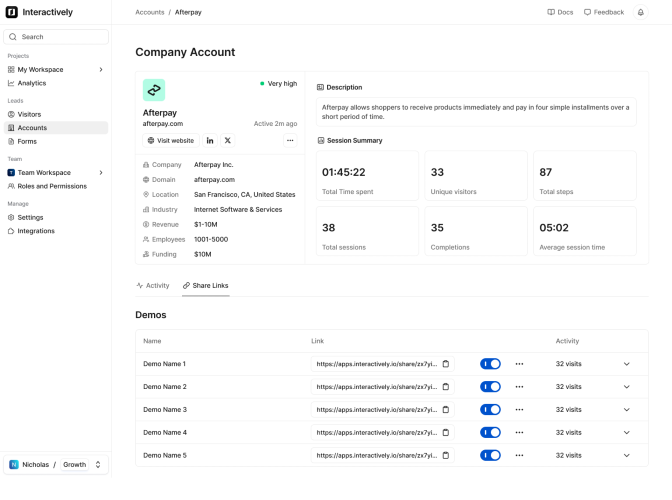
Task: Select Accounts in sidebar
Action: click(x=56, y=128)
